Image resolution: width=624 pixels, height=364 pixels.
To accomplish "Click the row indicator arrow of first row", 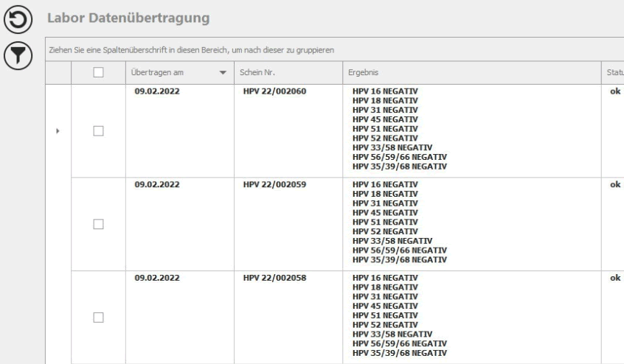I will pyautogui.click(x=58, y=131).
